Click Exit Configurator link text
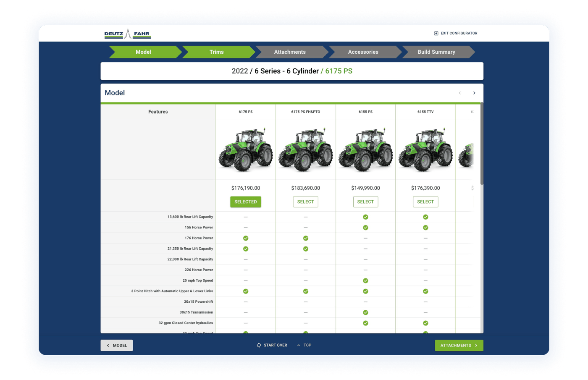This screenshot has height=380, width=588. point(459,33)
